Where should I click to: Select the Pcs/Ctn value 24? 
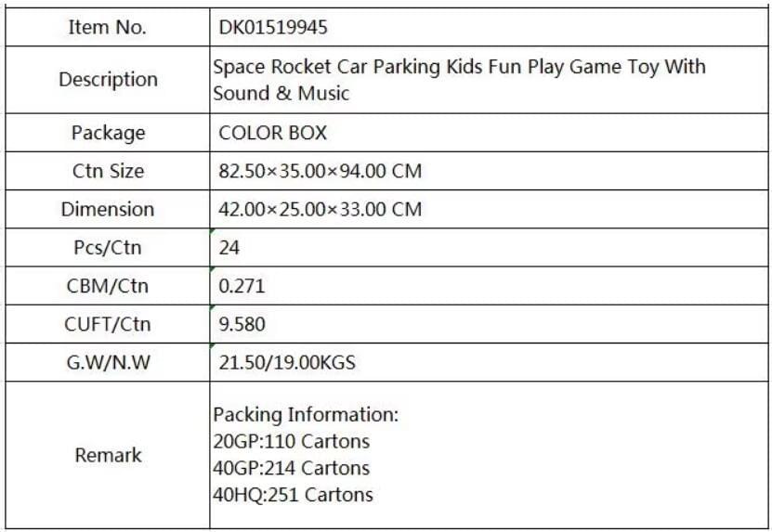tap(229, 248)
